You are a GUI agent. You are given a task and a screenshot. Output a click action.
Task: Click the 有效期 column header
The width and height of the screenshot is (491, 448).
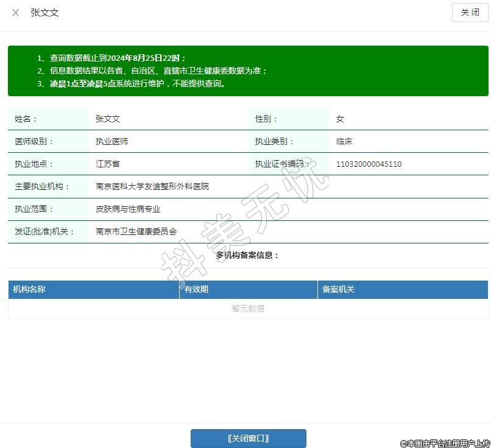[x=196, y=290]
